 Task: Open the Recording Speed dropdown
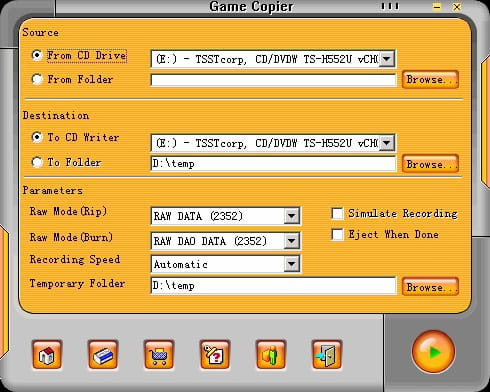(292, 264)
